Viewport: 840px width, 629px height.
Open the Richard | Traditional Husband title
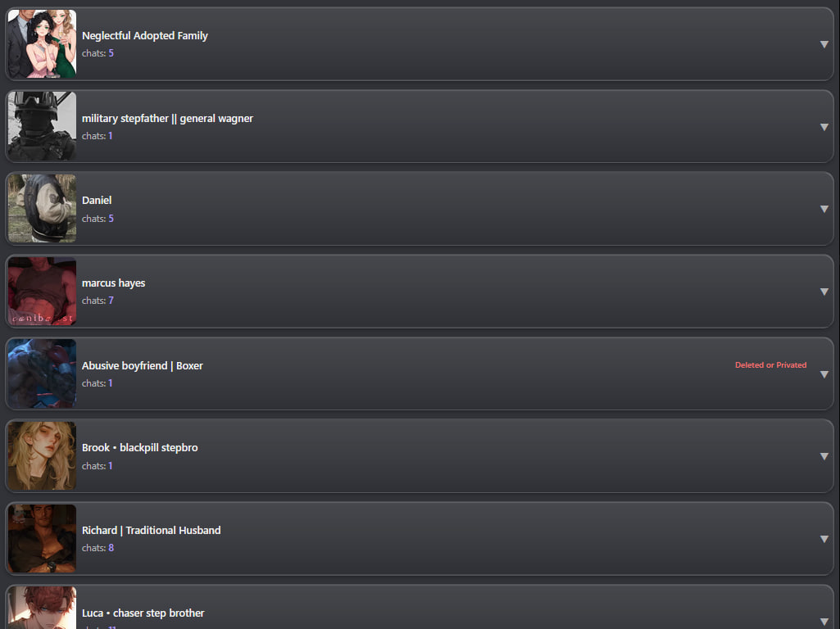pyautogui.click(x=151, y=531)
